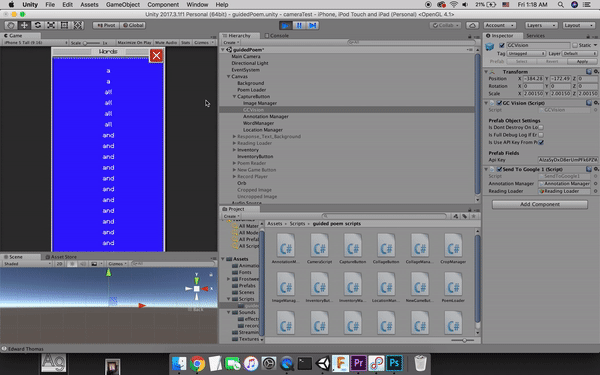Open AnnotationManager C# script

pos(286,248)
